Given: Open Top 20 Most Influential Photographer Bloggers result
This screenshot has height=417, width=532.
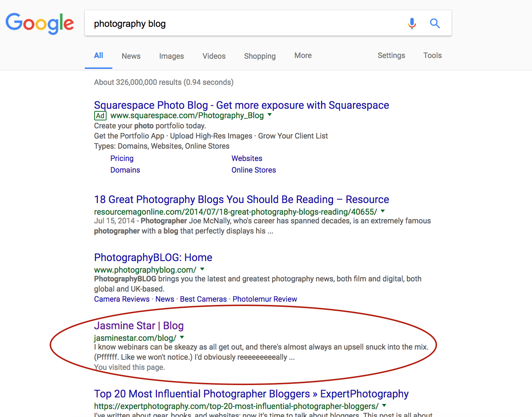Looking at the screenshot, I should (251, 394).
